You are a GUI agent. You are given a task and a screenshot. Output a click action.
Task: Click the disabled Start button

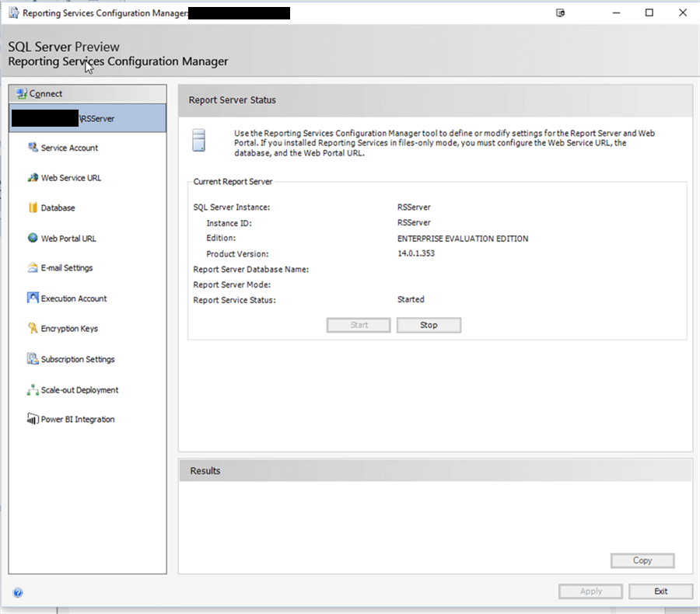tap(359, 325)
